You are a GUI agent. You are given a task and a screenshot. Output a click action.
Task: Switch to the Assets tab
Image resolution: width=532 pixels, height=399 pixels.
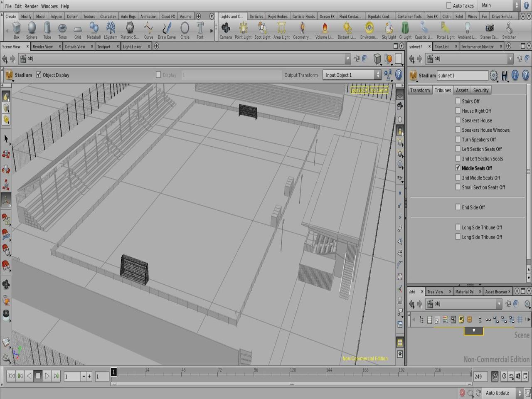[462, 90]
